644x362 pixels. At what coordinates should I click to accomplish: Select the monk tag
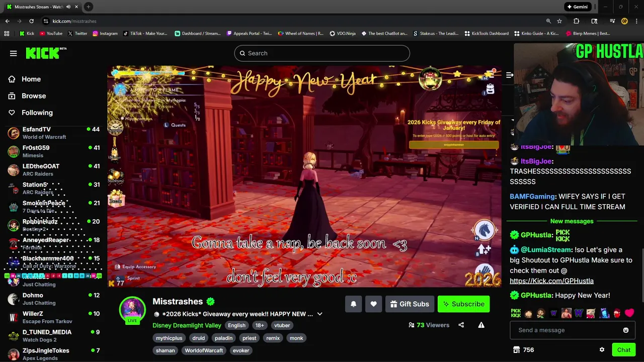pos(296,338)
